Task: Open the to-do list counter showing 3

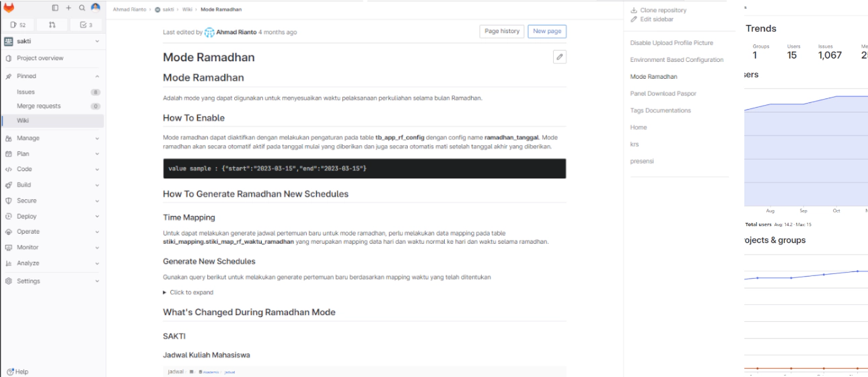Action: (86, 25)
